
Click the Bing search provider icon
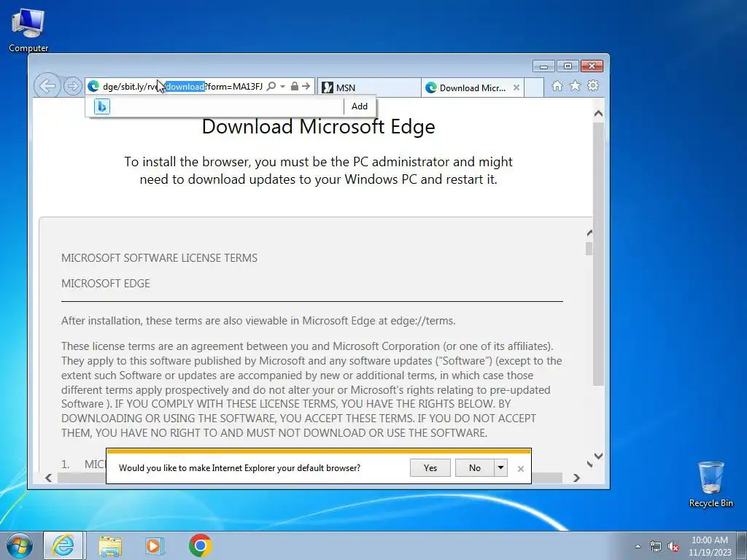pyautogui.click(x=102, y=106)
